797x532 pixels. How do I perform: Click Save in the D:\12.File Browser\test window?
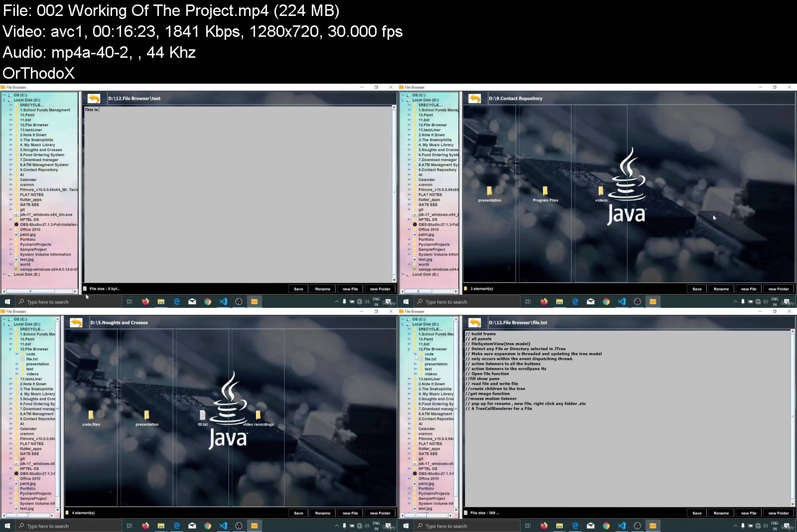[x=298, y=289]
